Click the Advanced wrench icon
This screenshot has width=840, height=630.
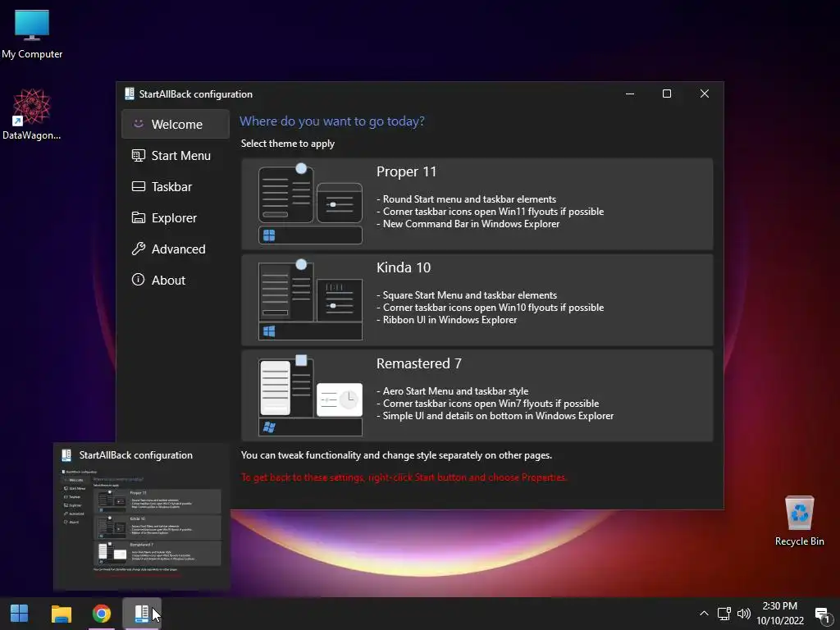(138, 249)
